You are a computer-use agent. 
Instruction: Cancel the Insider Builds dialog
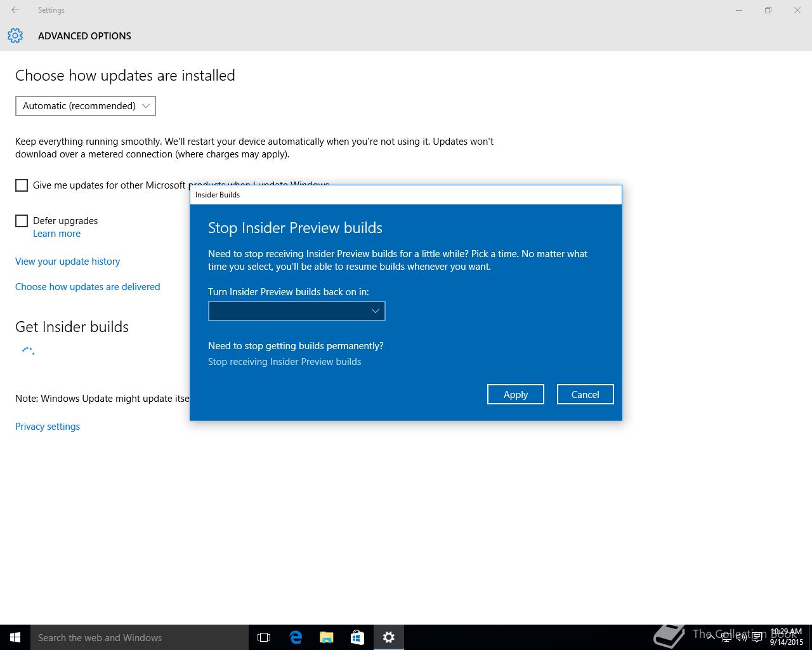coord(585,394)
